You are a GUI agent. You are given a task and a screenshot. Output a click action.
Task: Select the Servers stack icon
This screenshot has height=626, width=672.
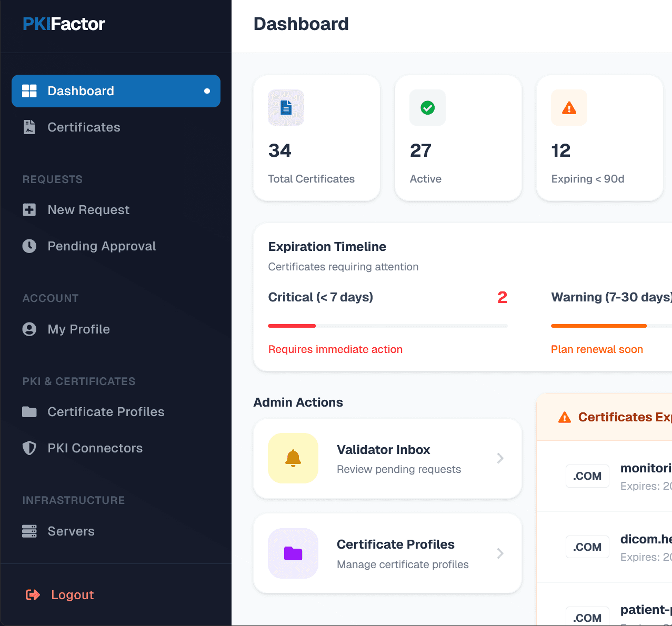pos(29,531)
